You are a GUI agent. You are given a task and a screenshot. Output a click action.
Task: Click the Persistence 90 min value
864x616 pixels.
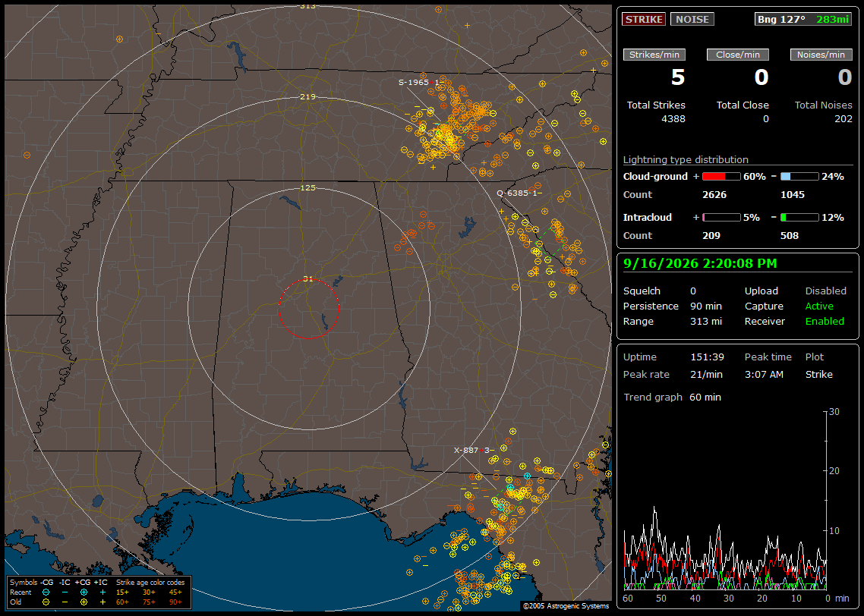[706, 306]
